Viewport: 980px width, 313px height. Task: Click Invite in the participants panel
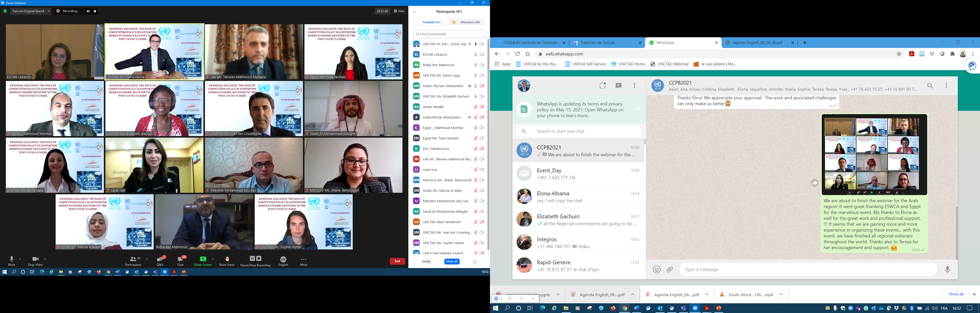426,262
